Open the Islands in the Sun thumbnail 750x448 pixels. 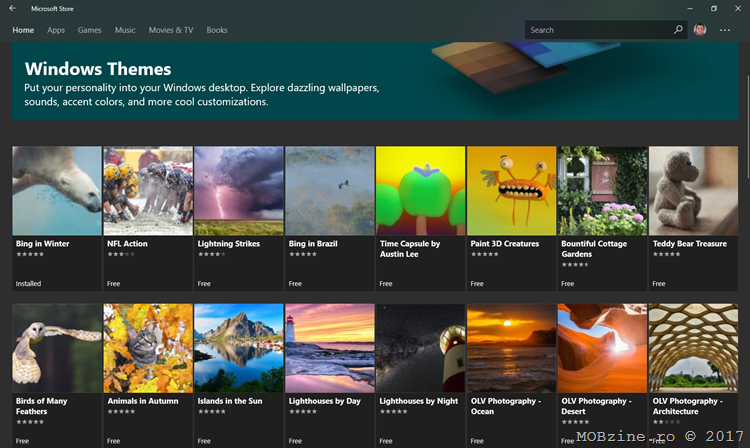tap(239, 348)
